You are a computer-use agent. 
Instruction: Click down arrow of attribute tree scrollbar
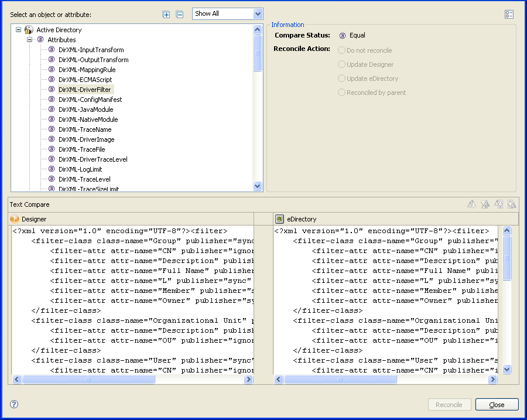[x=258, y=186]
